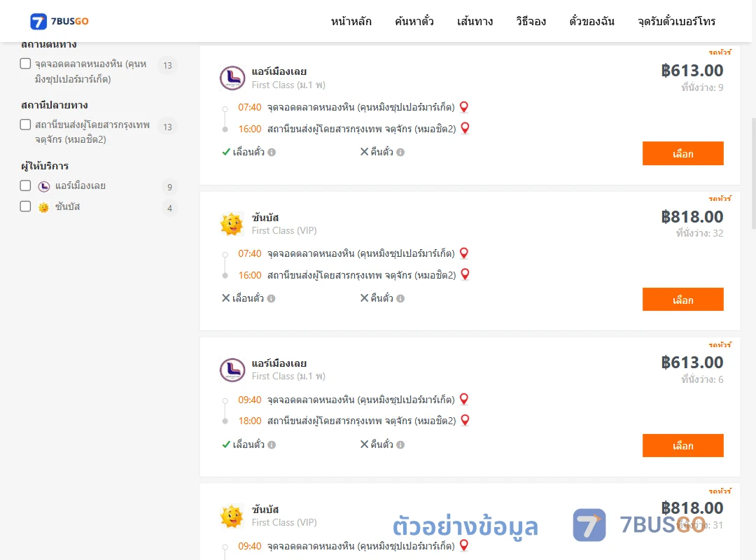Show คืนตั๋ว info icon on 07:40 ซันบัส card
This screenshot has width=756, height=560.
(400, 299)
